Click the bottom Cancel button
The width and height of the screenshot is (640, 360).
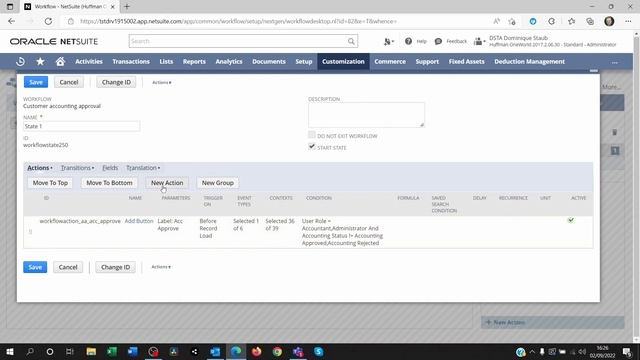tap(68, 267)
